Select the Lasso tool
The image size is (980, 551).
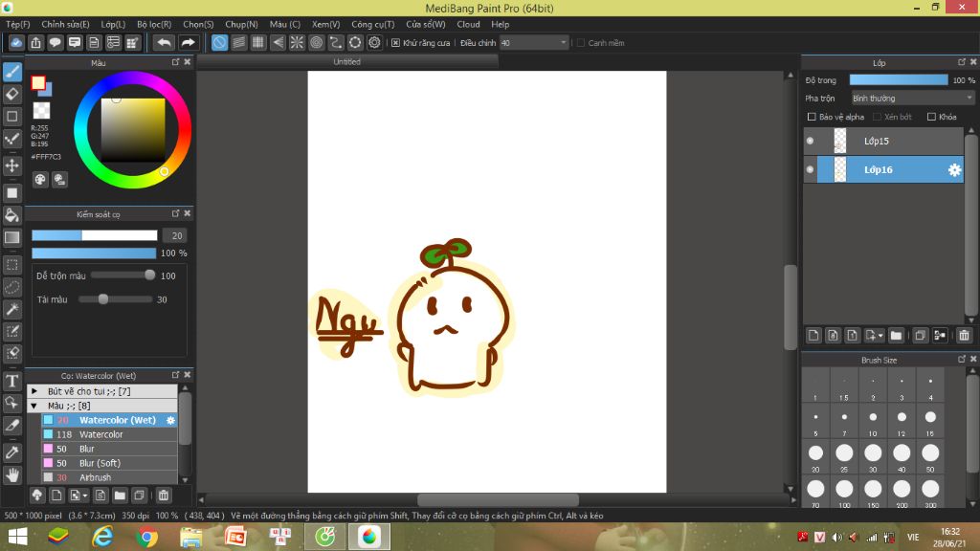(x=11, y=287)
